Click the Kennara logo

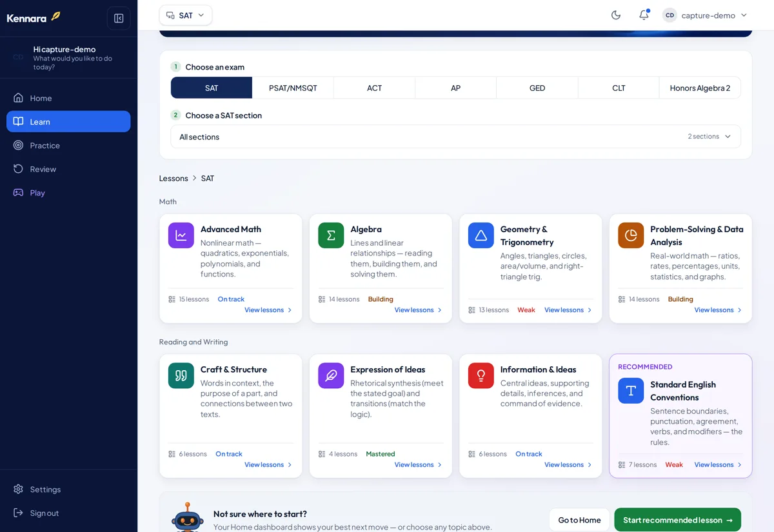tap(34, 17)
